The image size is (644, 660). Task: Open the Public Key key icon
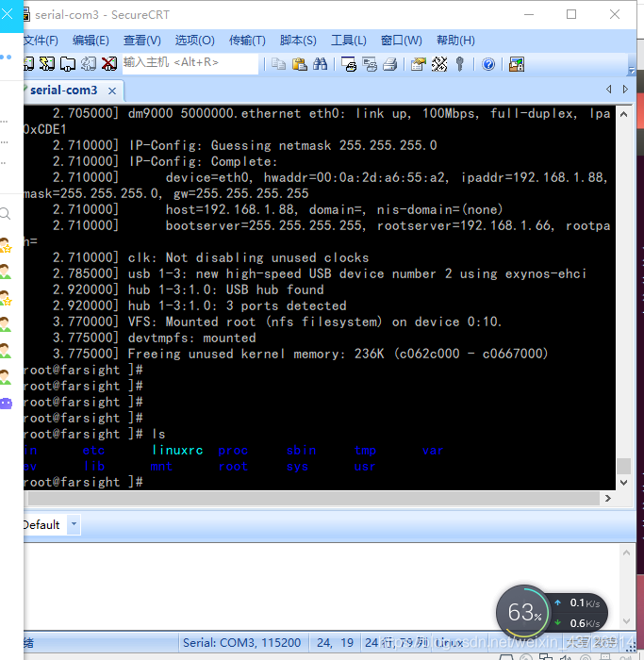click(x=459, y=64)
